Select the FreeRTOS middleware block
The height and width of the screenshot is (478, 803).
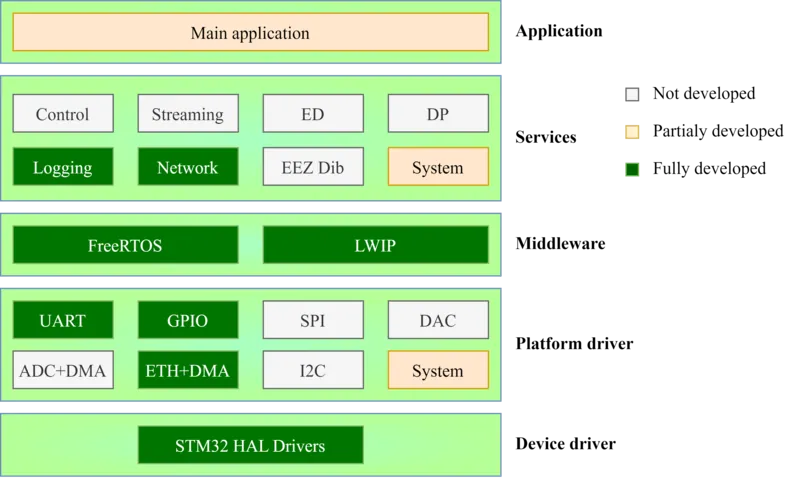click(125, 245)
